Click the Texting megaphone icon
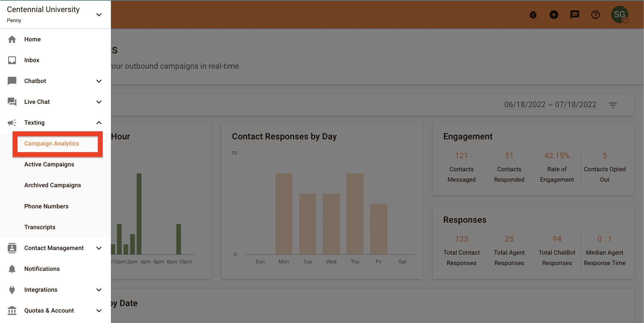Screen dimensions: 644x323 [12, 122]
